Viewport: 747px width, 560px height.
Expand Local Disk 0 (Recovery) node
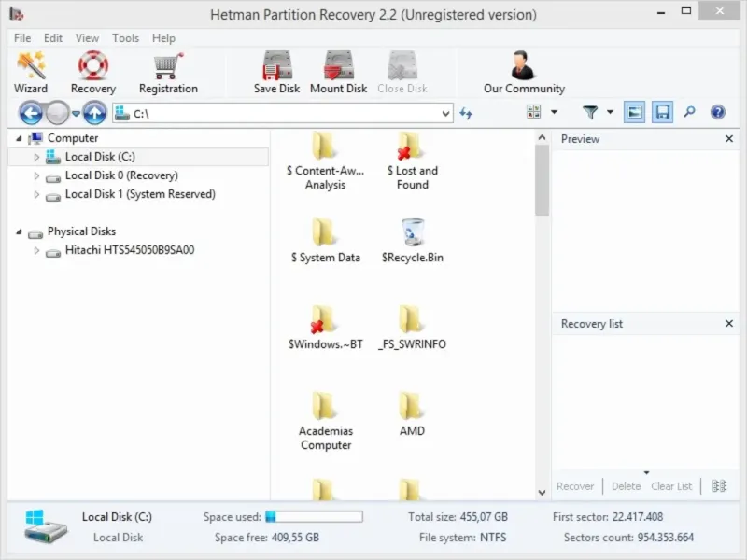click(x=36, y=176)
